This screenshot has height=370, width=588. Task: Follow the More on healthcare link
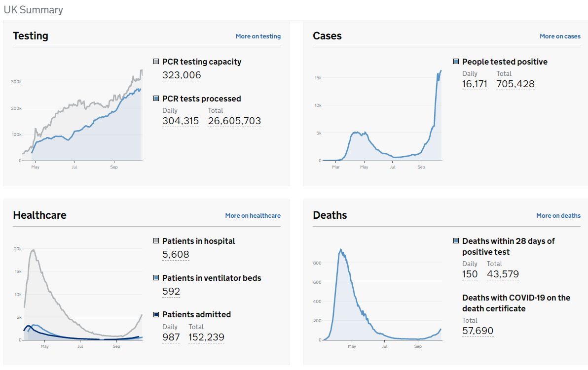pyautogui.click(x=253, y=216)
